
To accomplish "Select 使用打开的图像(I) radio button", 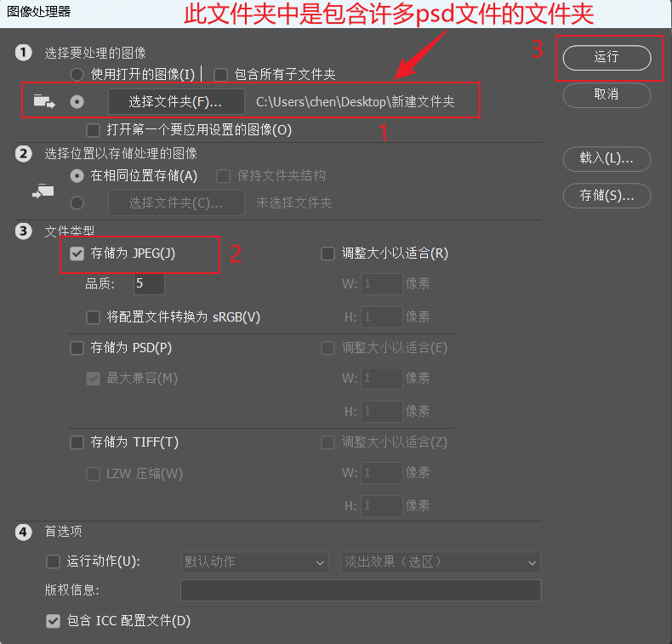I will point(77,75).
